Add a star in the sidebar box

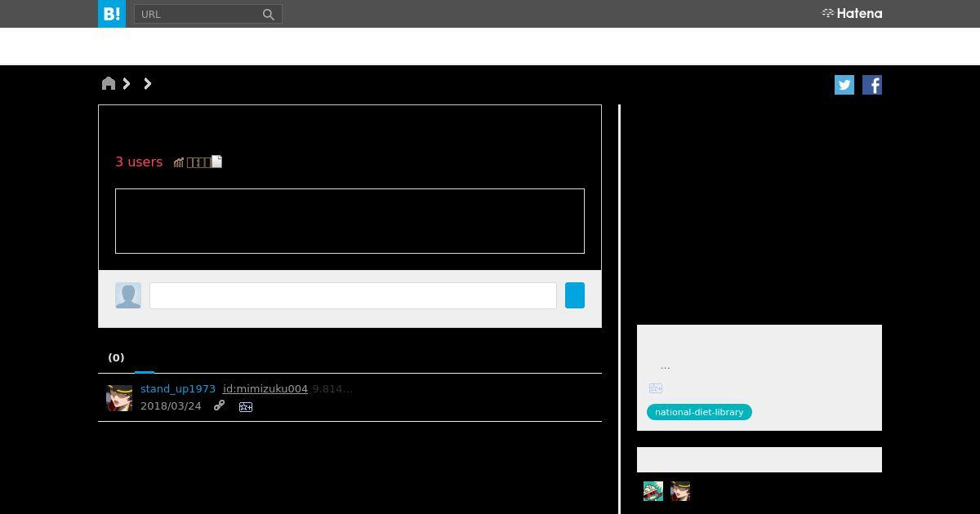pos(656,388)
